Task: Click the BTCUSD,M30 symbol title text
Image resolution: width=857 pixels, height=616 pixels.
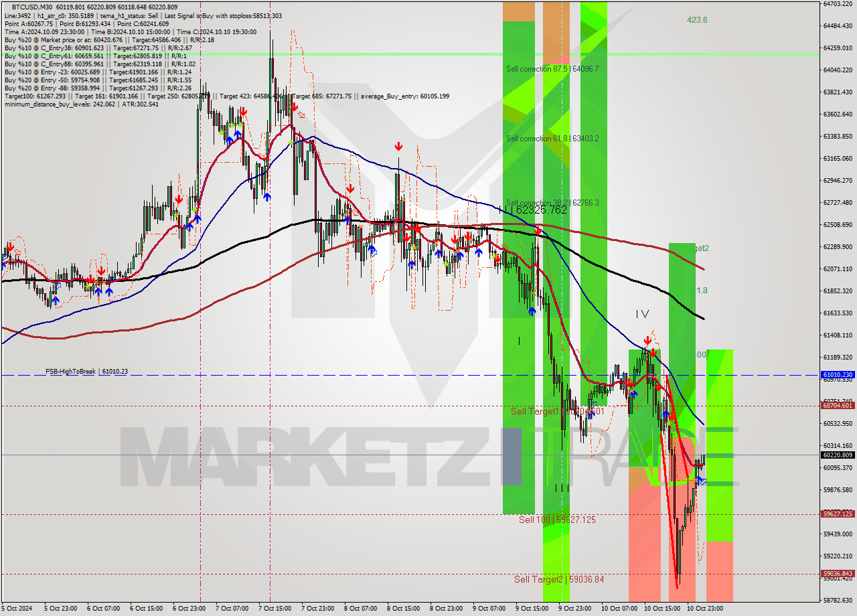Action: (33, 7)
